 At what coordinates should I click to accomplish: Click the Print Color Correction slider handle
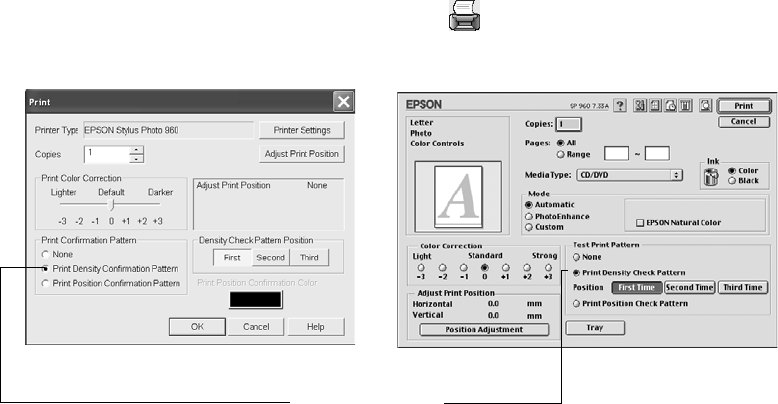click(x=112, y=204)
